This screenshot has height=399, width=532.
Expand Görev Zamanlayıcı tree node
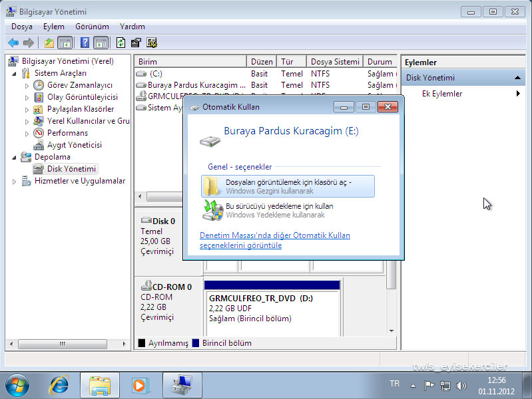point(27,86)
